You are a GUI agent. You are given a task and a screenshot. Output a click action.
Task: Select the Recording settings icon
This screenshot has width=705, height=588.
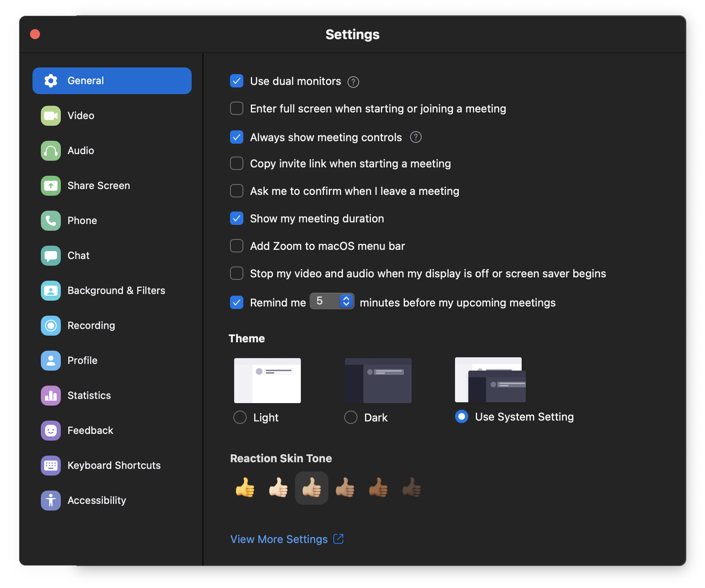tap(50, 325)
